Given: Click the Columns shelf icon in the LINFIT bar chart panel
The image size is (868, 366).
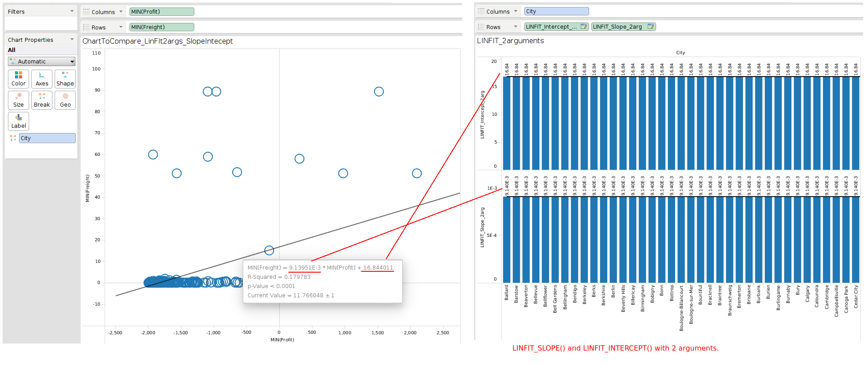Looking at the screenshot, I should pos(481,11).
